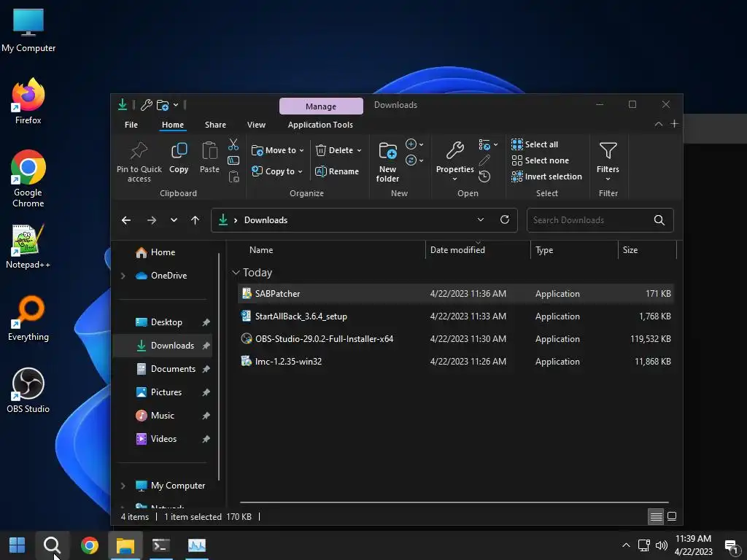Screen dimensions: 747x560
Task: Click Select all button
Action: coord(535,144)
